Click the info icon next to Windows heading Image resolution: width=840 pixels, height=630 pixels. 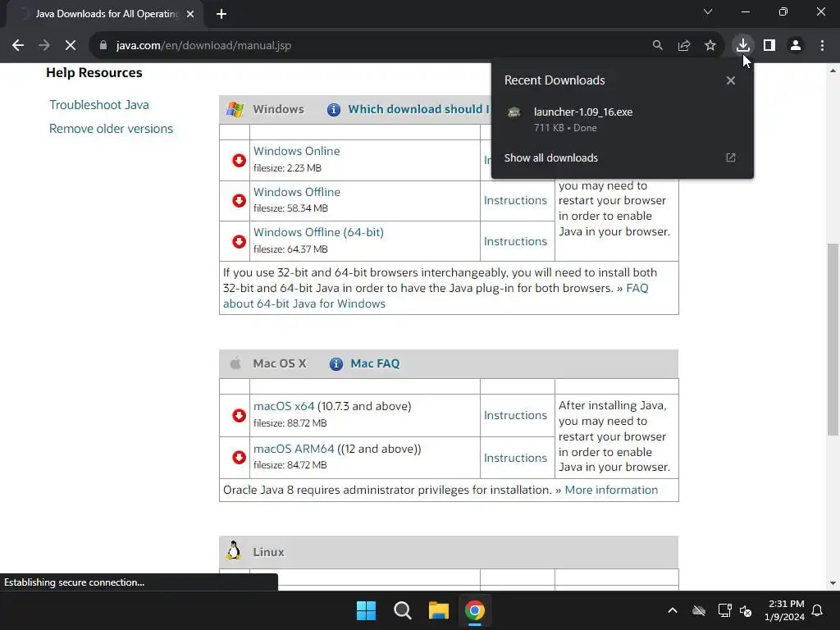pos(334,110)
